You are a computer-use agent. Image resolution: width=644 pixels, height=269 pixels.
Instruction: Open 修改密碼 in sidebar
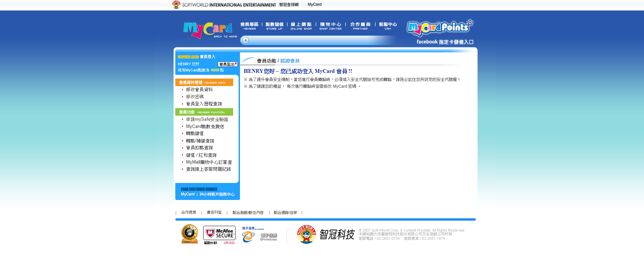coord(195,97)
